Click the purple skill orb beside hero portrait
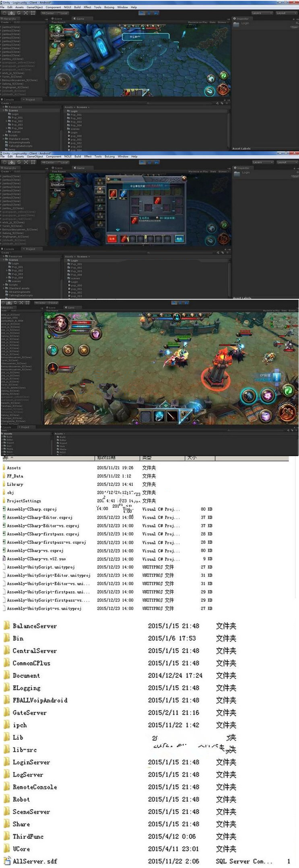The image size is (299, 868). coord(96,334)
